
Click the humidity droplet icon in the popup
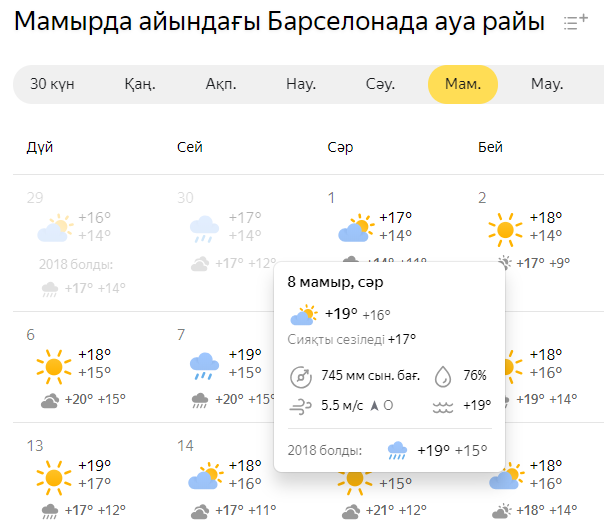pos(442,377)
